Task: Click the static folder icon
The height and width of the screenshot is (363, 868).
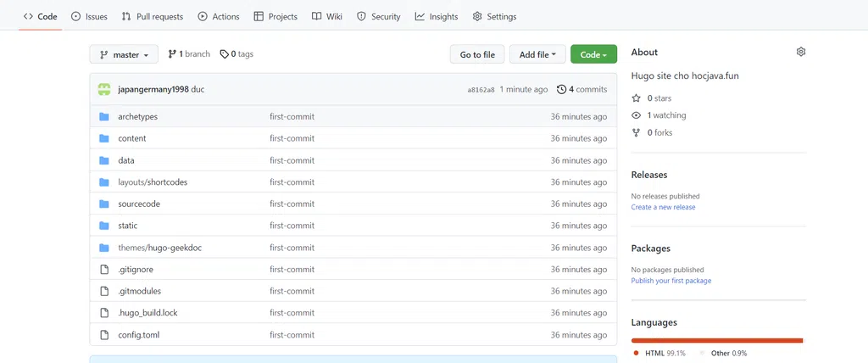Action: click(x=104, y=226)
